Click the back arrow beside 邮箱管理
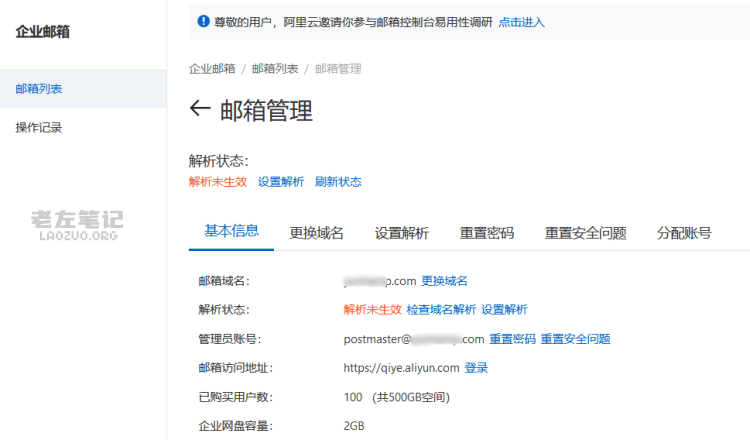This screenshot has height=440, width=750. click(x=200, y=108)
